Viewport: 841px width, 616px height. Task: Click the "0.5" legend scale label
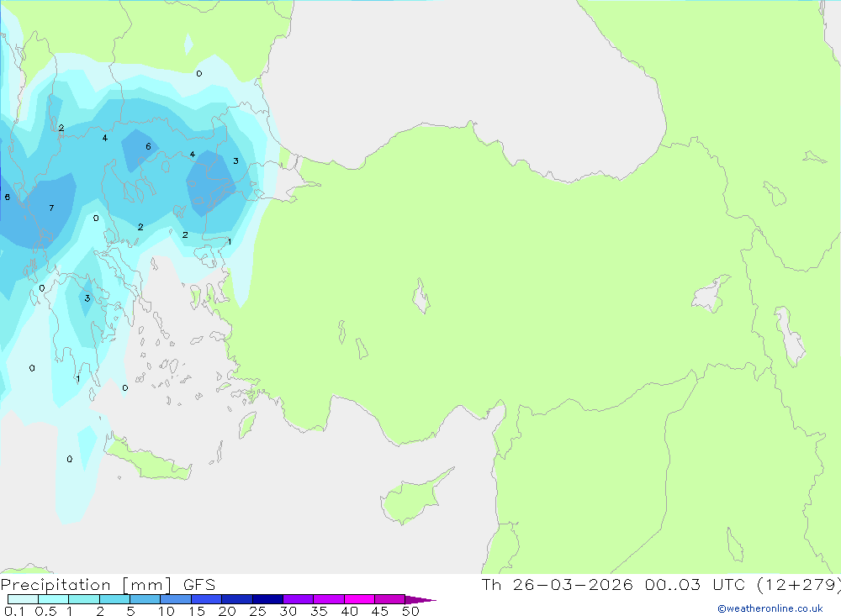(x=45, y=611)
